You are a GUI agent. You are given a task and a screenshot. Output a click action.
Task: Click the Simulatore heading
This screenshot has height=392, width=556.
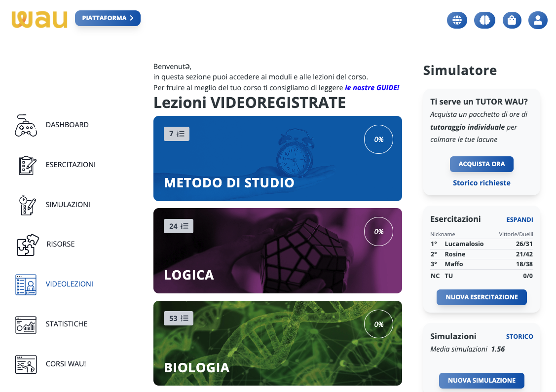460,70
